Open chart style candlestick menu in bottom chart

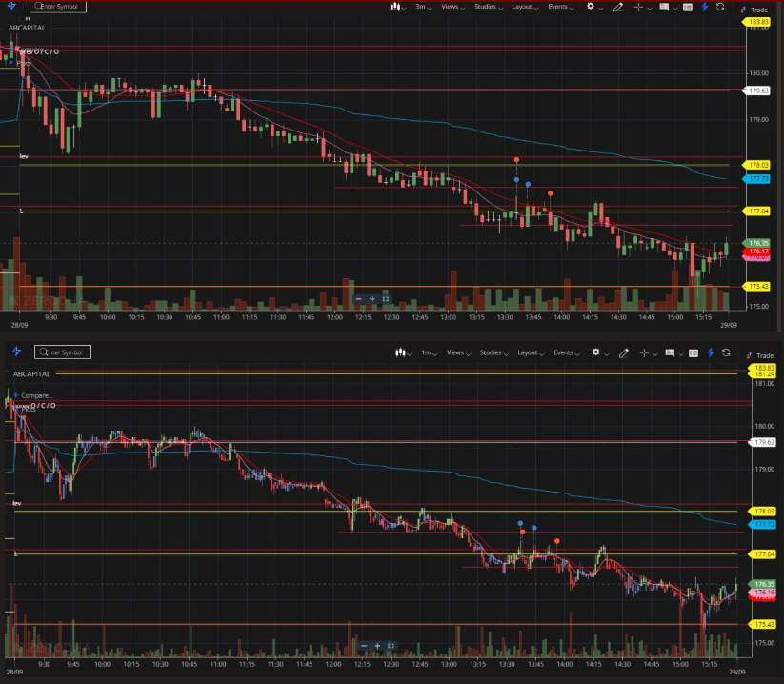pyautogui.click(x=403, y=352)
